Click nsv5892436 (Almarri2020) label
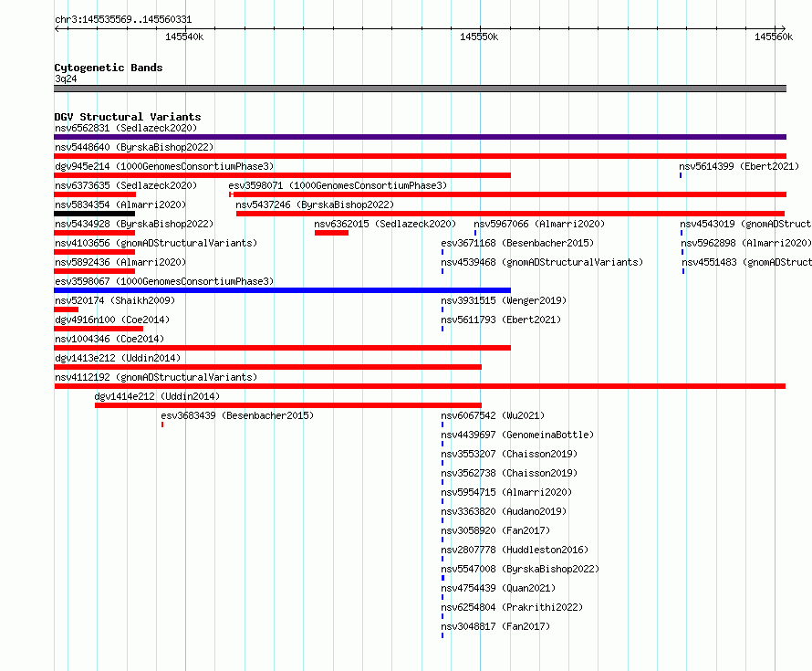This screenshot has width=812, height=671. pyautogui.click(x=120, y=262)
